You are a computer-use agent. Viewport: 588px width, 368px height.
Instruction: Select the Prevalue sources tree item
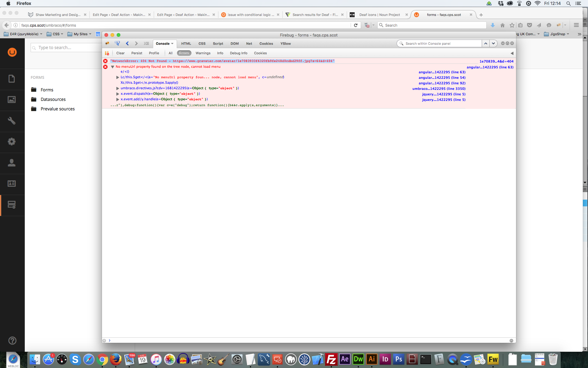pos(58,109)
